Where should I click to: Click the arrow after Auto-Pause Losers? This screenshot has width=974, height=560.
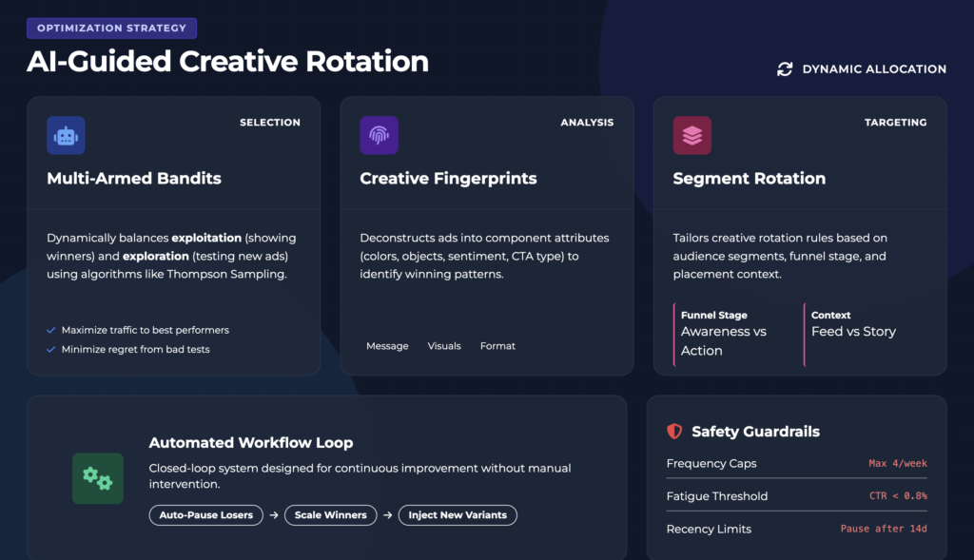[x=273, y=515]
